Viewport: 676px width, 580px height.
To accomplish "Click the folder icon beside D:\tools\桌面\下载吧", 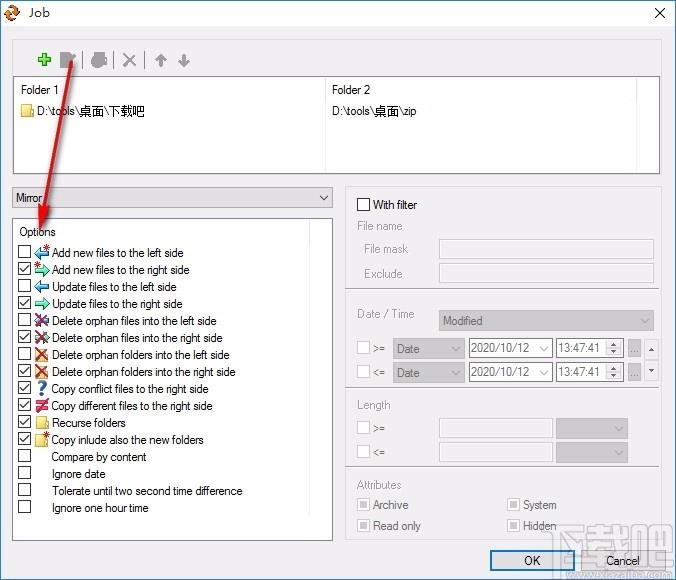I will 27,111.
